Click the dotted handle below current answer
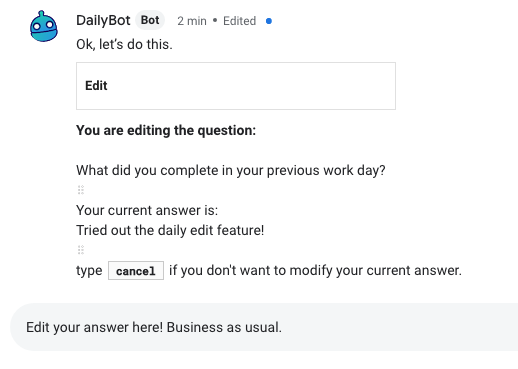The width and height of the screenshot is (518, 369). click(81, 250)
